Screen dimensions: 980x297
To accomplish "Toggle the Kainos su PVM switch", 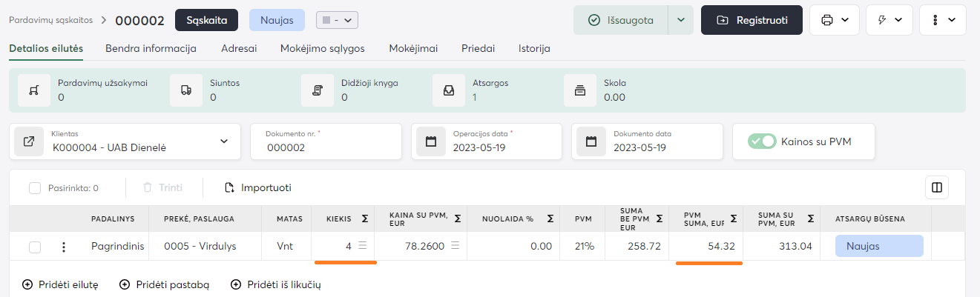I will point(762,141).
